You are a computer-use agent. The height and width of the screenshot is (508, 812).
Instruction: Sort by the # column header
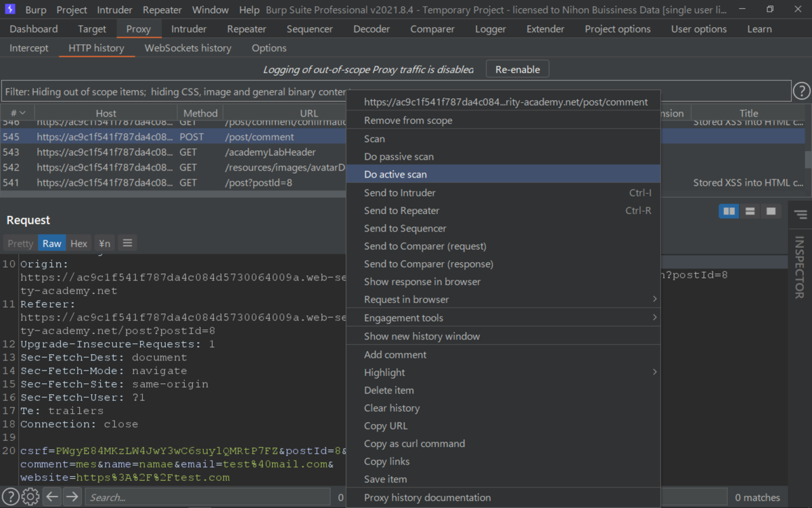(18, 113)
